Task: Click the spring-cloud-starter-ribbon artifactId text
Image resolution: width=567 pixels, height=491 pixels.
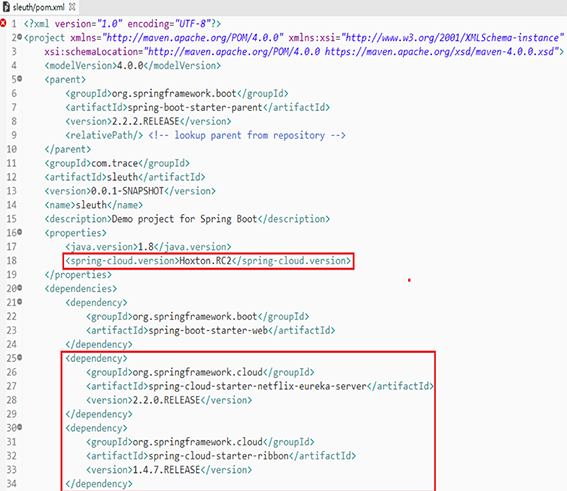Action: coord(219,456)
